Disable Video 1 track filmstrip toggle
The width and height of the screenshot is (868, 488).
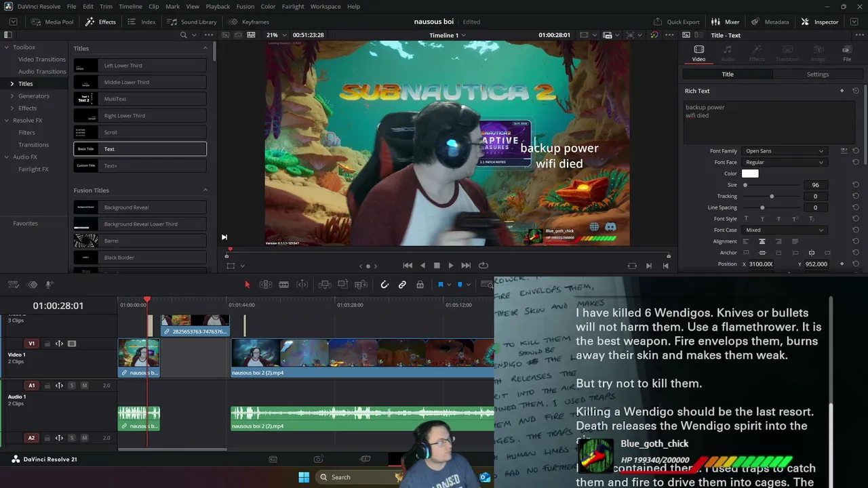72,344
